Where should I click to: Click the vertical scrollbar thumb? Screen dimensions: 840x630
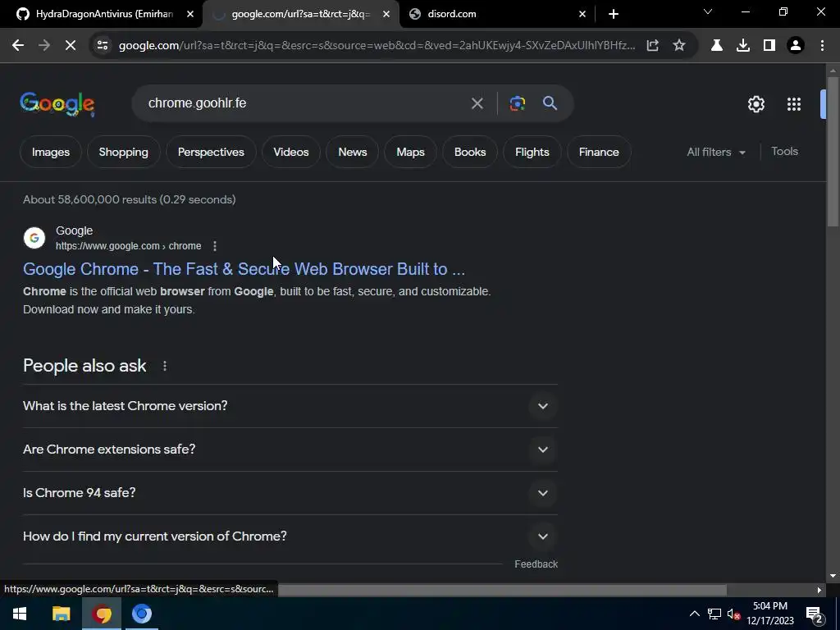click(x=833, y=152)
